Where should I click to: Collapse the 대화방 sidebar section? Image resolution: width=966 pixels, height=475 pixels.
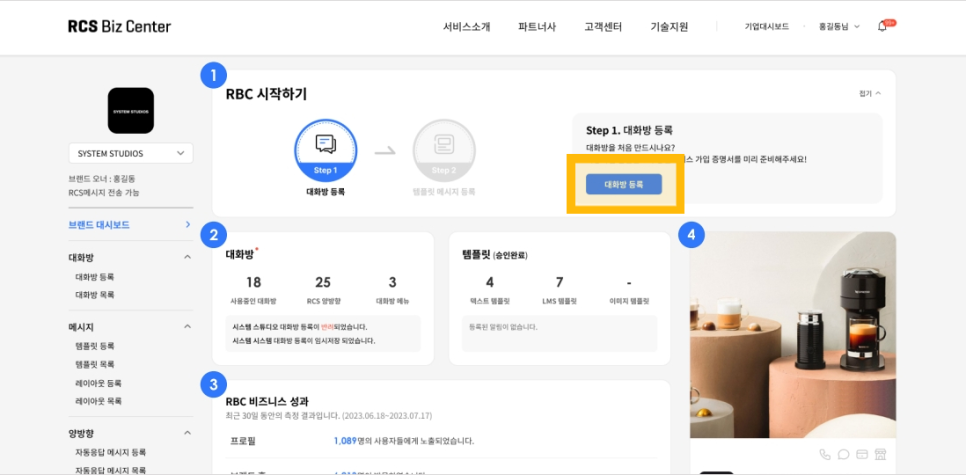pos(187,257)
